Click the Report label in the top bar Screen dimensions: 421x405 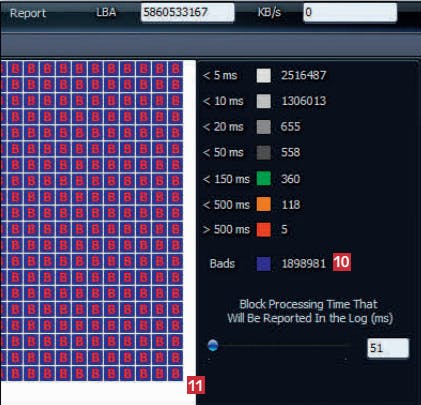tap(28, 13)
